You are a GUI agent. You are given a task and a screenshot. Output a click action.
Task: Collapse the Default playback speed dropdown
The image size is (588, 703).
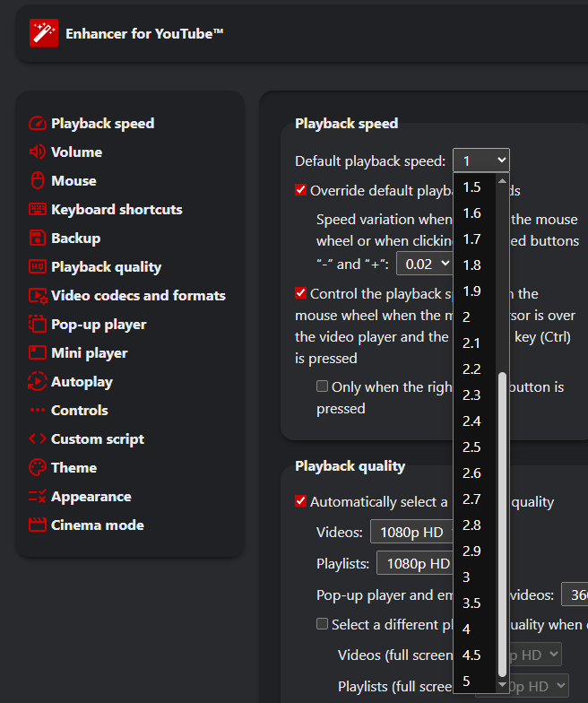pos(480,160)
